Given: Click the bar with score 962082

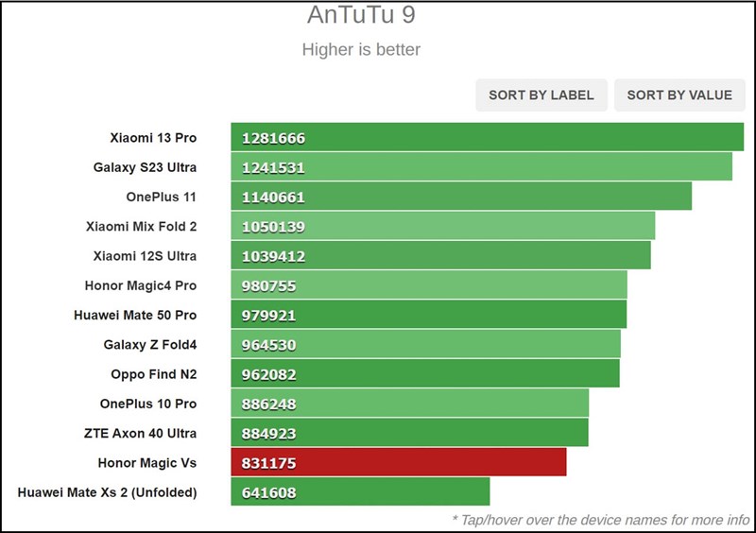Looking at the screenshot, I should [x=425, y=373].
